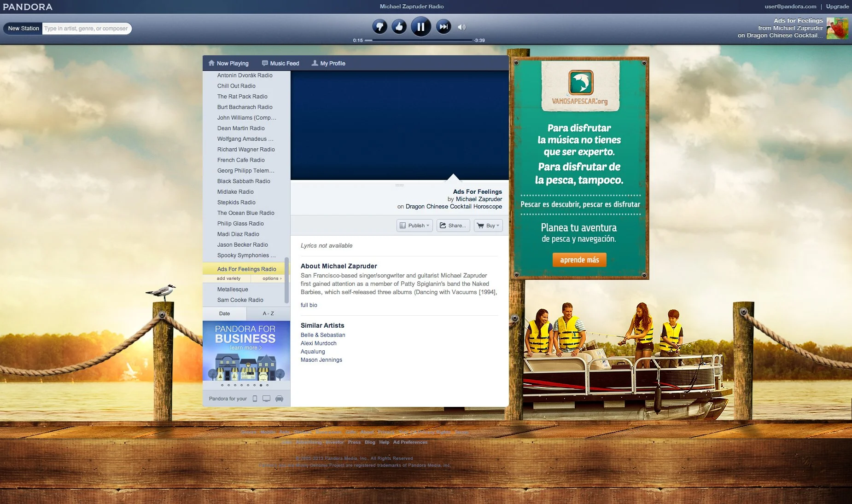Click the New Station button

(x=23, y=29)
